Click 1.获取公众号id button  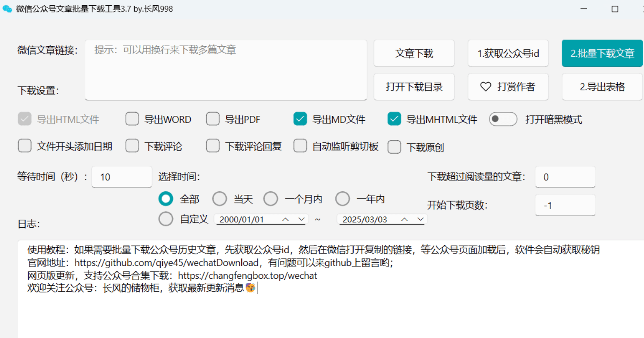tap(508, 53)
